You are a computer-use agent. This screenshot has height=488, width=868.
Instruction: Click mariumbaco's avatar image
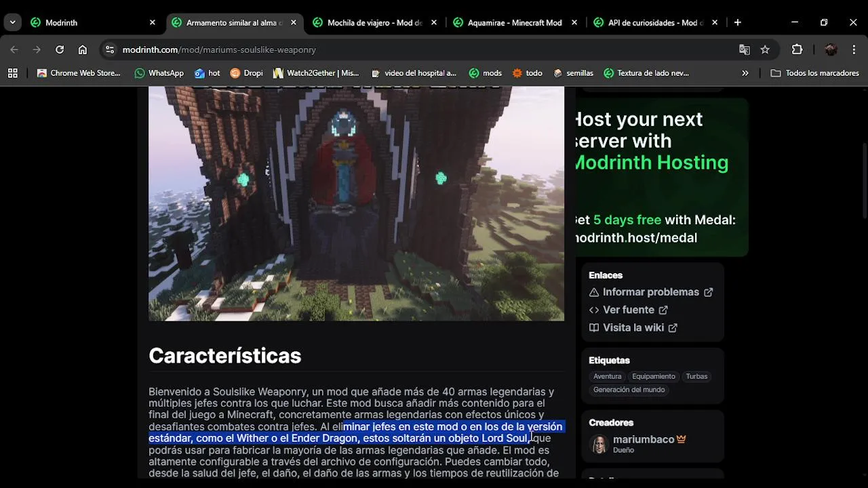pos(599,444)
